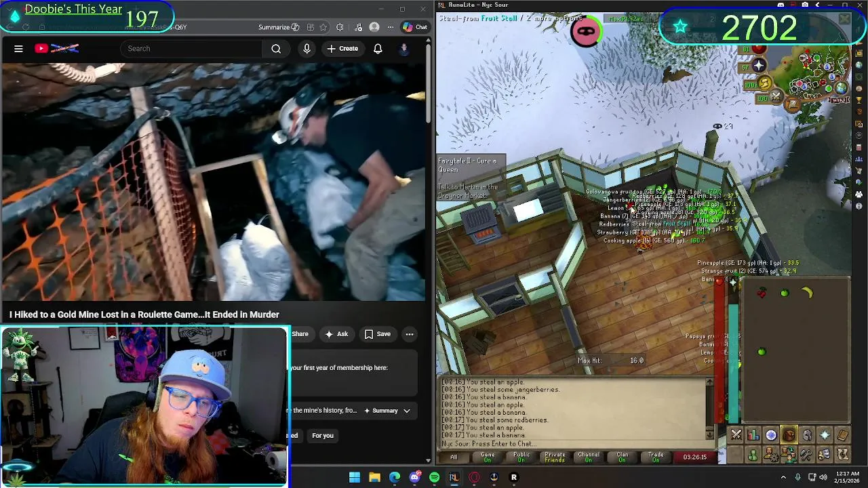Select the Game chat tab

(x=488, y=457)
